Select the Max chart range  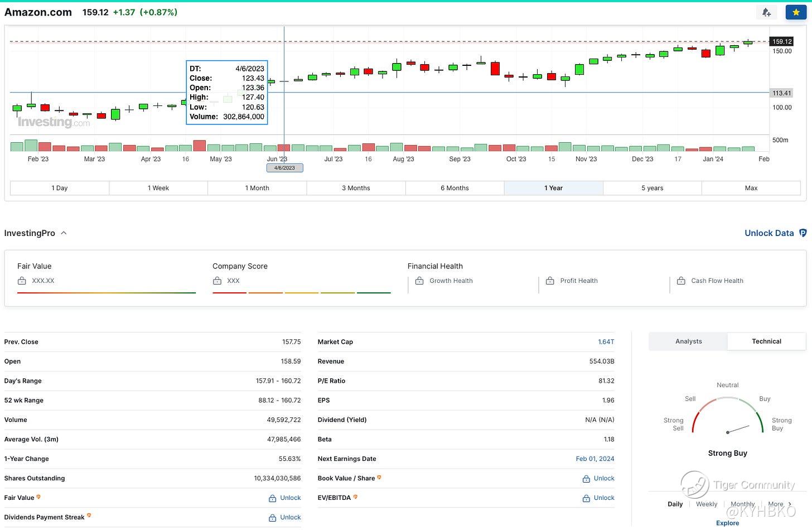pos(751,188)
